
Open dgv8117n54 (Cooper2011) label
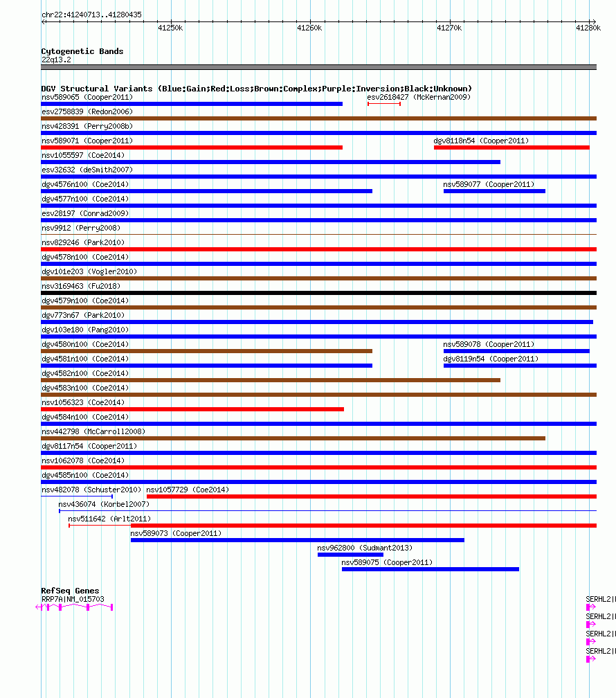point(89,446)
